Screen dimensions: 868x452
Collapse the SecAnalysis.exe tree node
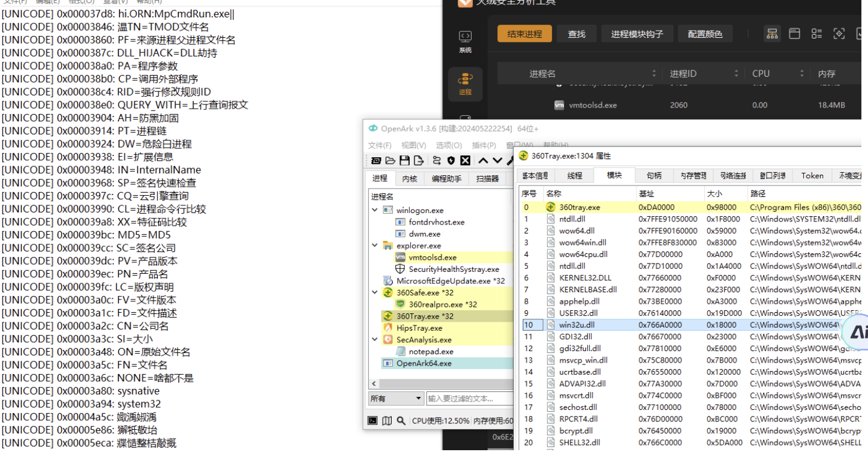coord(375,339)
